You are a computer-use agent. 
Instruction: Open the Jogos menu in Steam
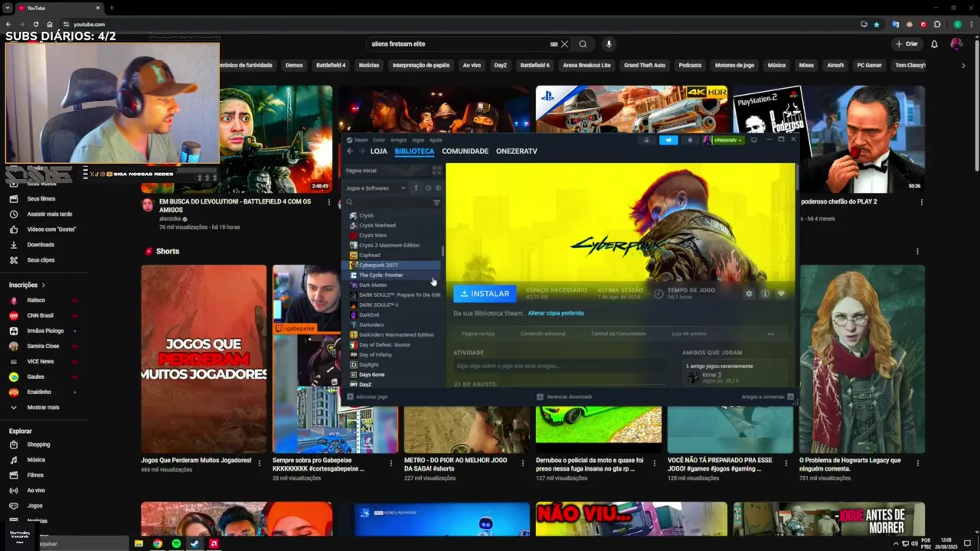[x=418, y=140]
